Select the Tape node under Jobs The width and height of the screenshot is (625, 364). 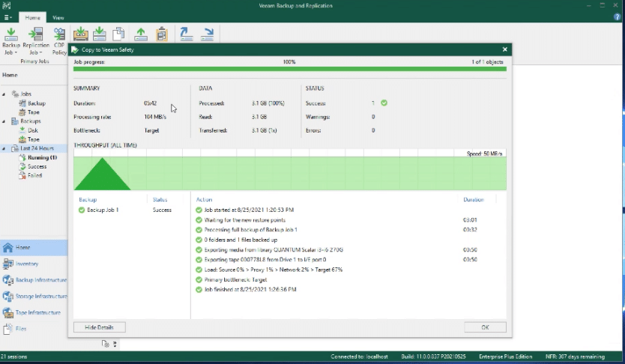[29, 112]
